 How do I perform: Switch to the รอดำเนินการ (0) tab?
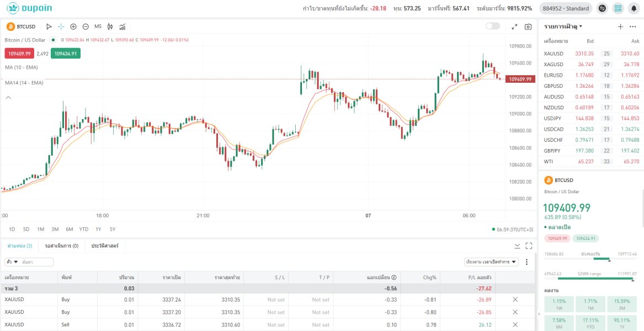pyautogui.click(x=62, y=245)
